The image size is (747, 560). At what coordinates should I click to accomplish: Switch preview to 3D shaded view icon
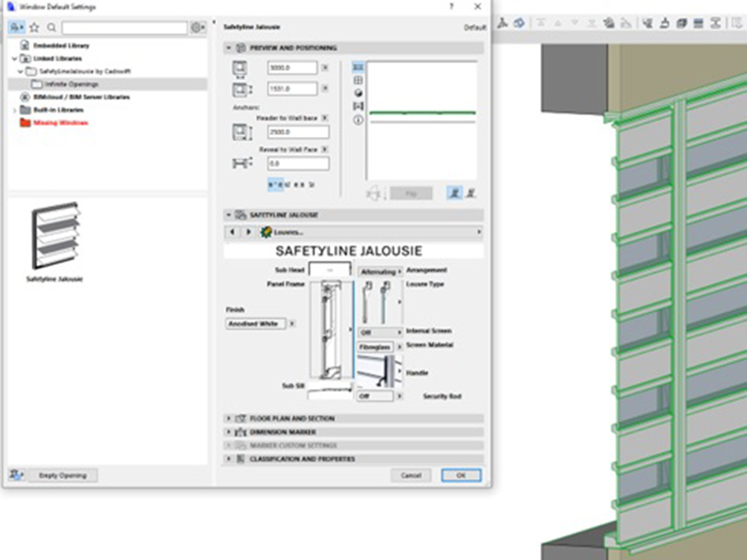coord(358,93)
